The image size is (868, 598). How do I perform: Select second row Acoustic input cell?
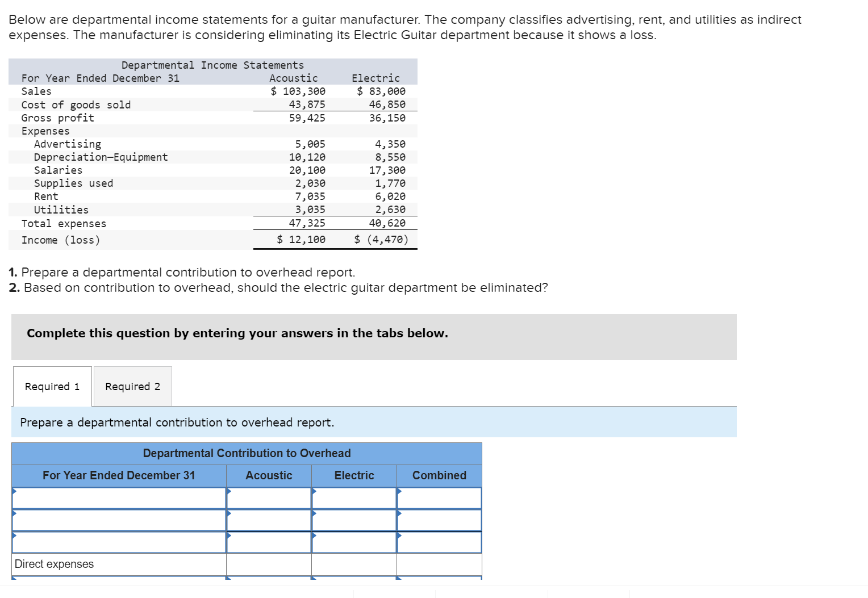point(269,520)
